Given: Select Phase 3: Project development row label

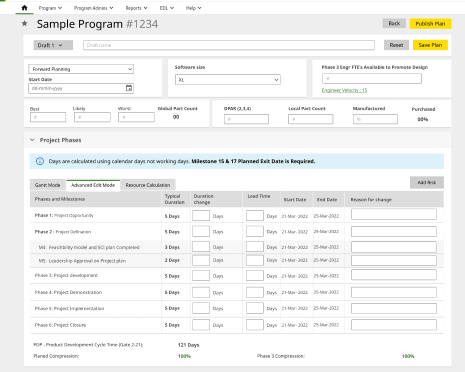Looking at the screenshot, I should coord(66,275).
